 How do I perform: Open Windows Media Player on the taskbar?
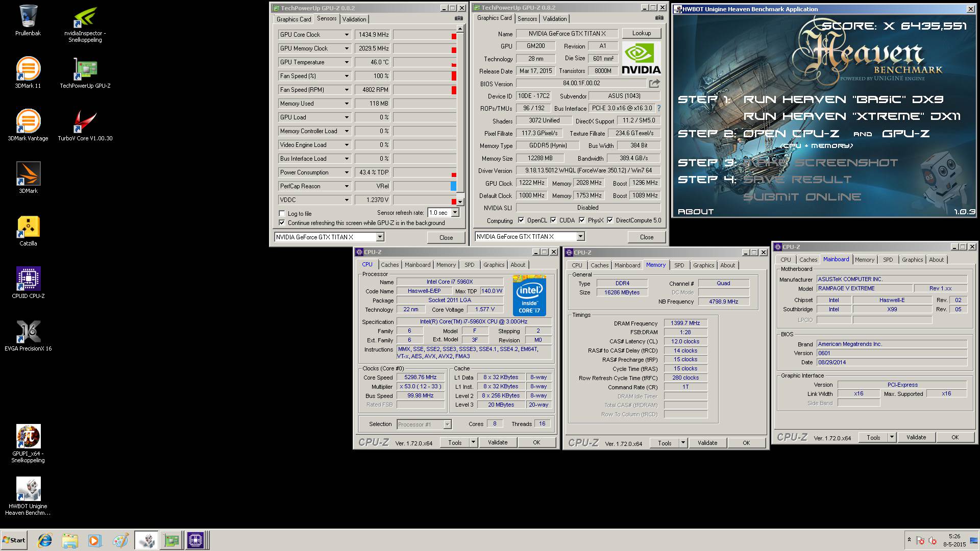tap(95, 540)
